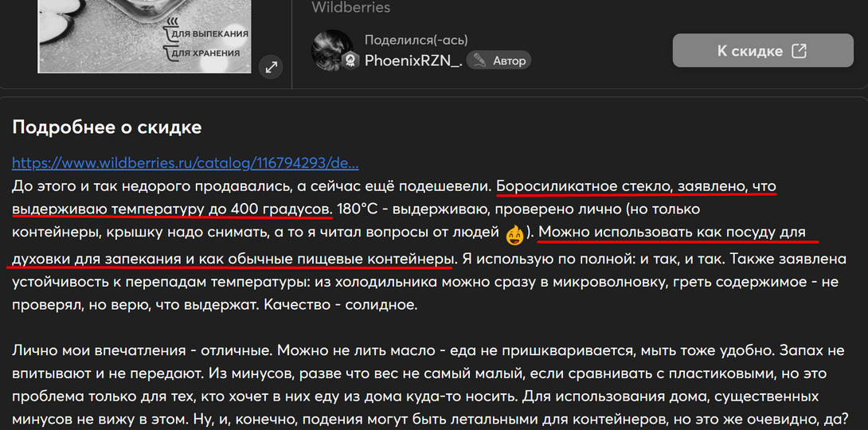Click the 'Поделился(-ась)' label

[416, 40]
